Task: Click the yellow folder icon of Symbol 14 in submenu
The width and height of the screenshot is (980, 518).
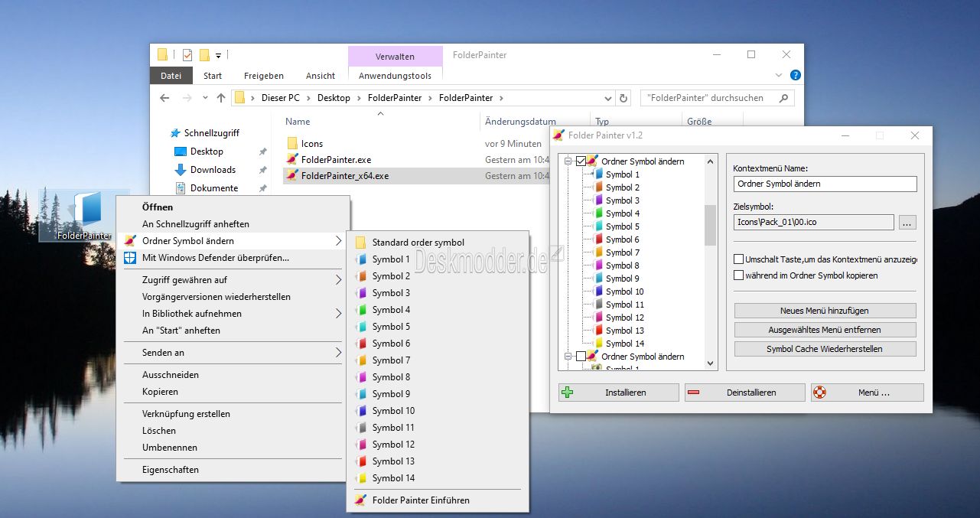Action: [360, 478]
